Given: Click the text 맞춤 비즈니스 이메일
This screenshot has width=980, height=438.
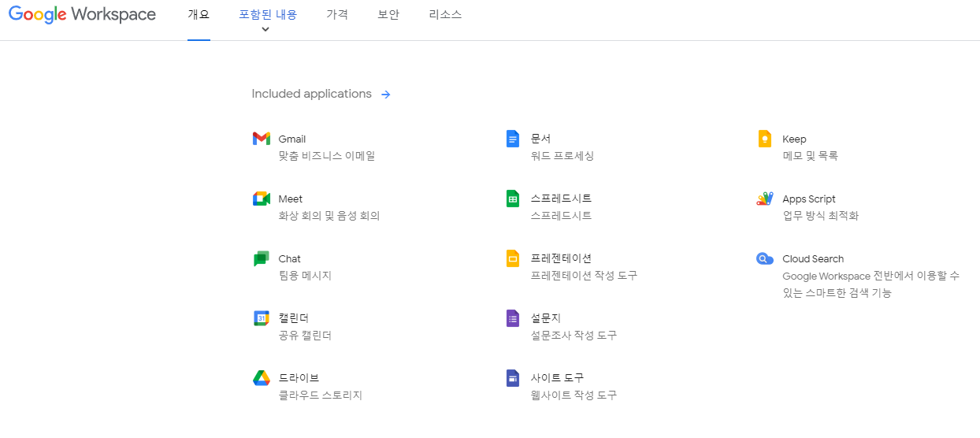Looking at the screenshot, I should (327, 156).
